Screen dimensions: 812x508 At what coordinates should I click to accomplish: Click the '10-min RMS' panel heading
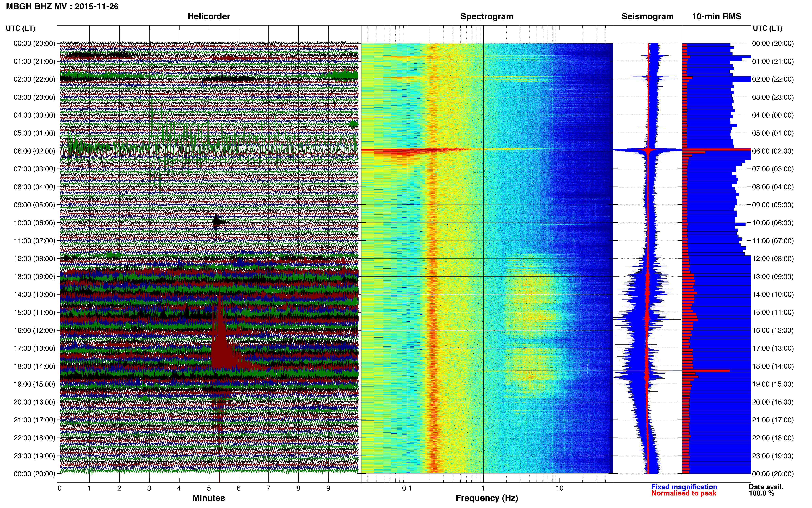717,16
